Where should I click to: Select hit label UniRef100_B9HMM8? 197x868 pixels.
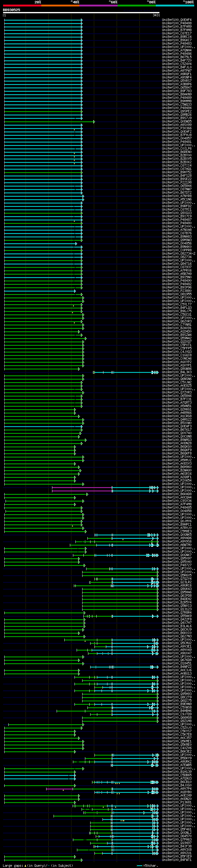point(177,101)
